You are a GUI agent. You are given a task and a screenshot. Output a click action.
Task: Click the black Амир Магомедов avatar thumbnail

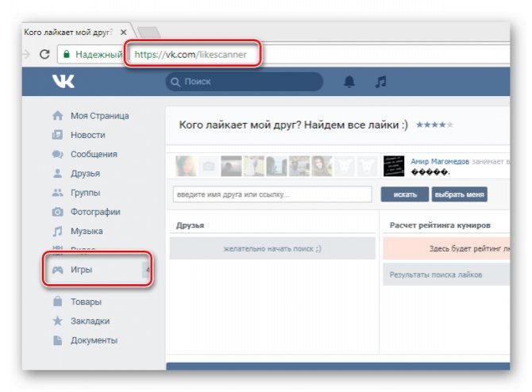(x=394, y=166)
